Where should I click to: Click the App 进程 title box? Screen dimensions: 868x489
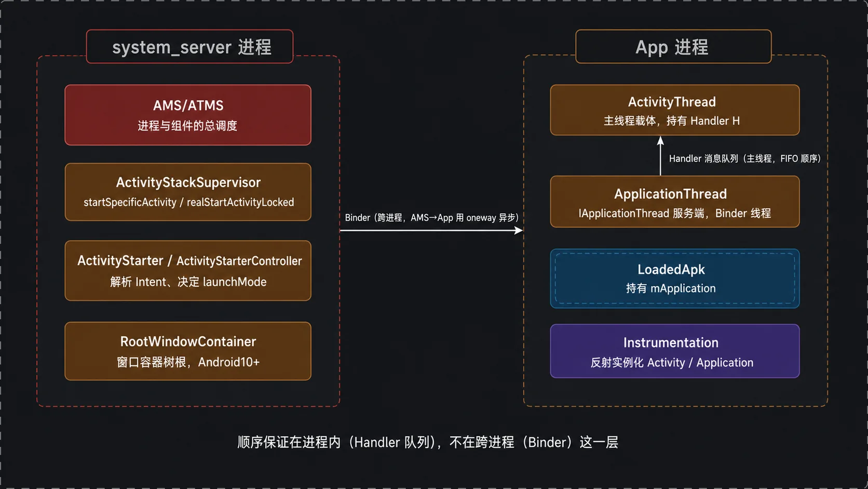pyautogui.click(x=673, y=47)
